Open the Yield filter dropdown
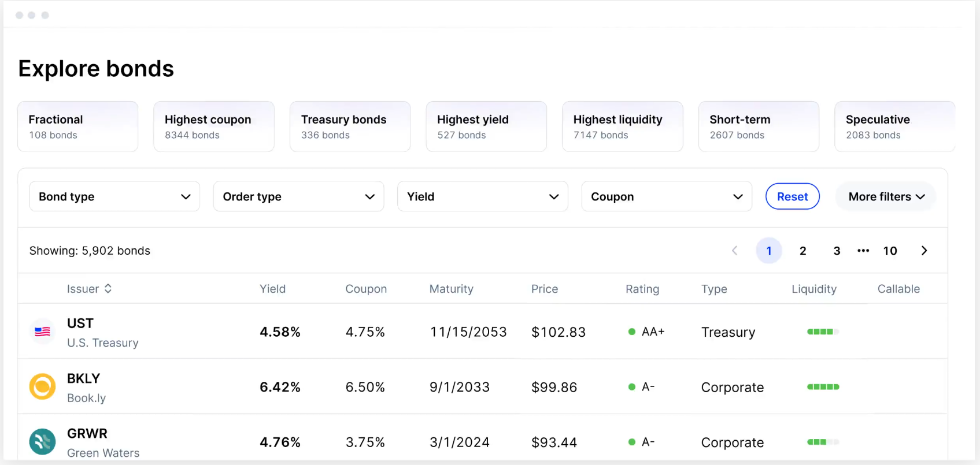This screenshot has width=980, height=465. point(482,196)
